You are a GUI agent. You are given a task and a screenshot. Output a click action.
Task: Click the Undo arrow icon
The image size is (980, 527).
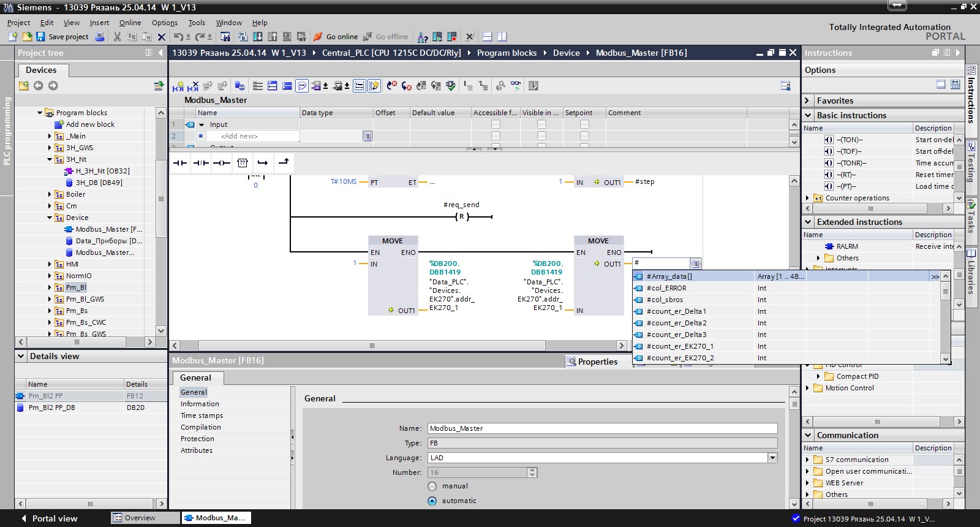[x=178, y=37]
